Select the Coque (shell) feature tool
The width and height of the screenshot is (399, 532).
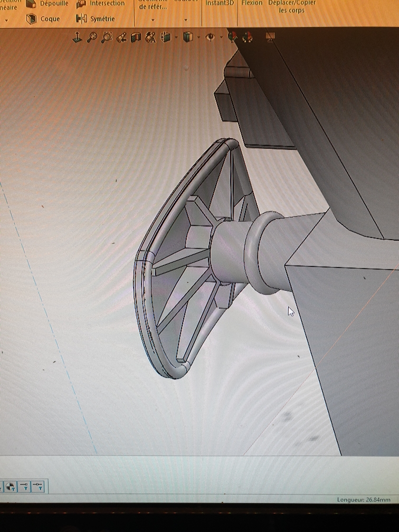[x=43, y=18]
